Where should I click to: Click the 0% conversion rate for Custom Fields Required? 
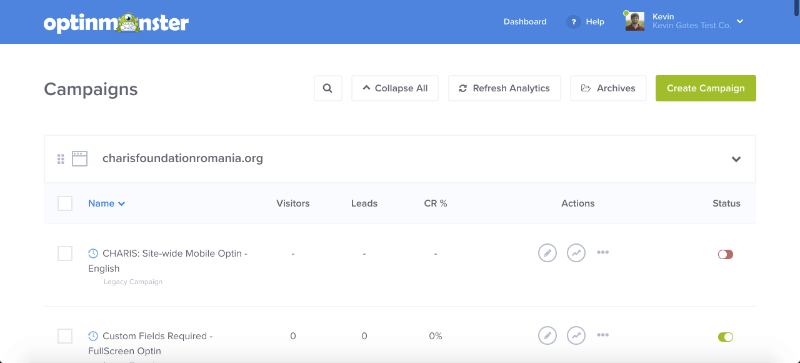435,336
